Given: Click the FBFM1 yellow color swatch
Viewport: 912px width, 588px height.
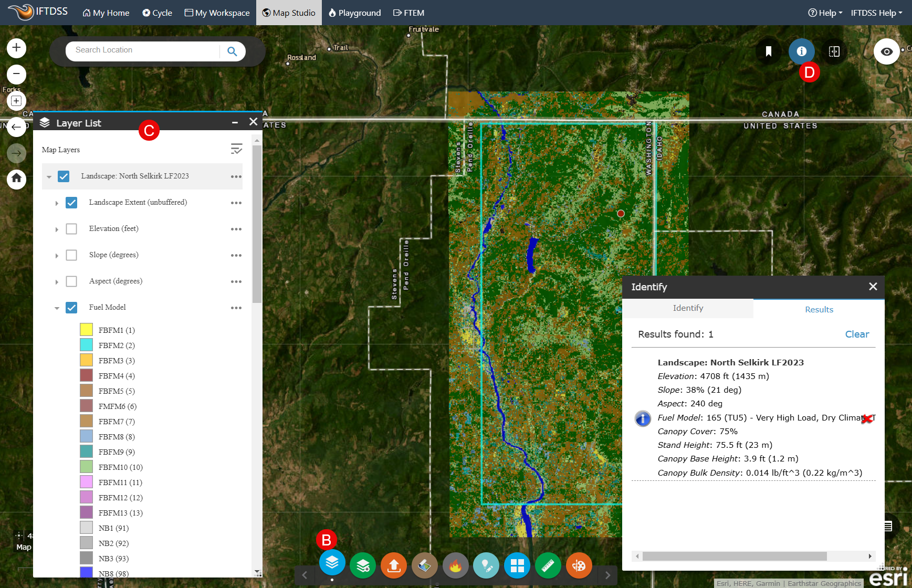Looking at the screenshot, I should pos(87,330).
